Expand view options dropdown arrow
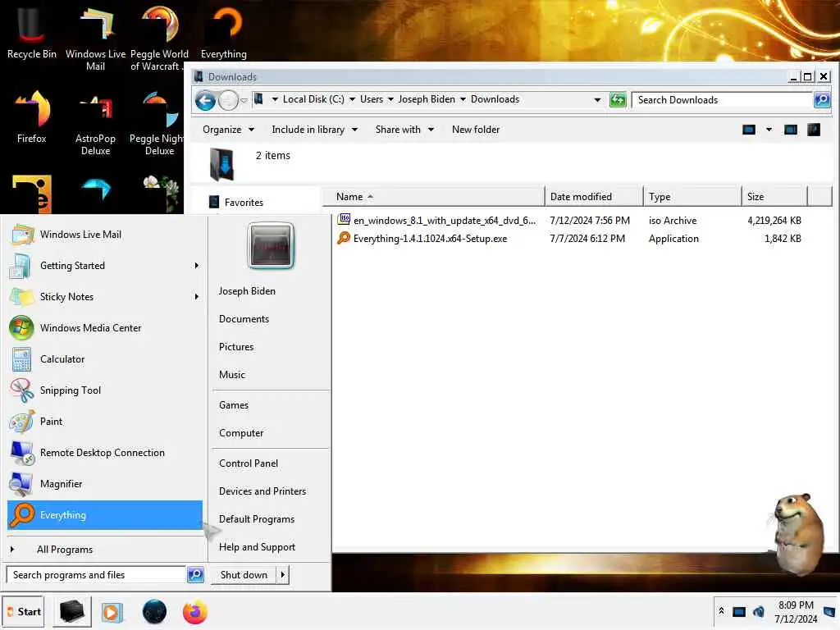This screenshot has width=840, height=630. [769, 130]
